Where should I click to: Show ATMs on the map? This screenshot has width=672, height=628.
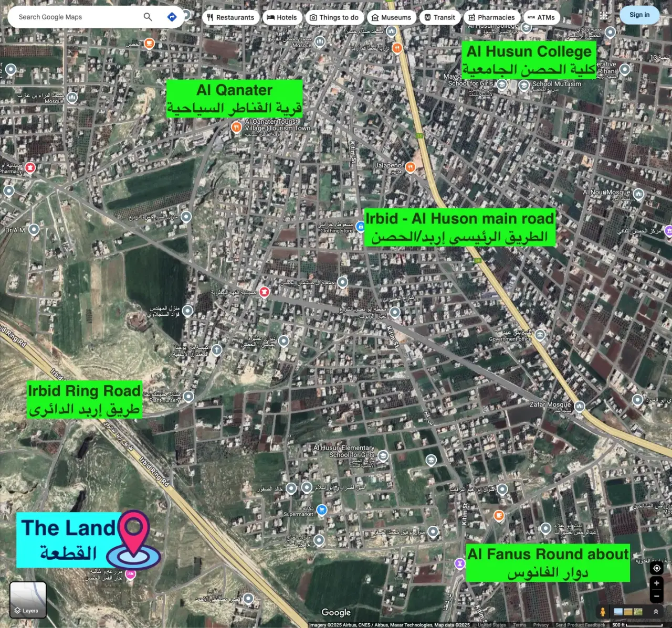click(541, 17)
